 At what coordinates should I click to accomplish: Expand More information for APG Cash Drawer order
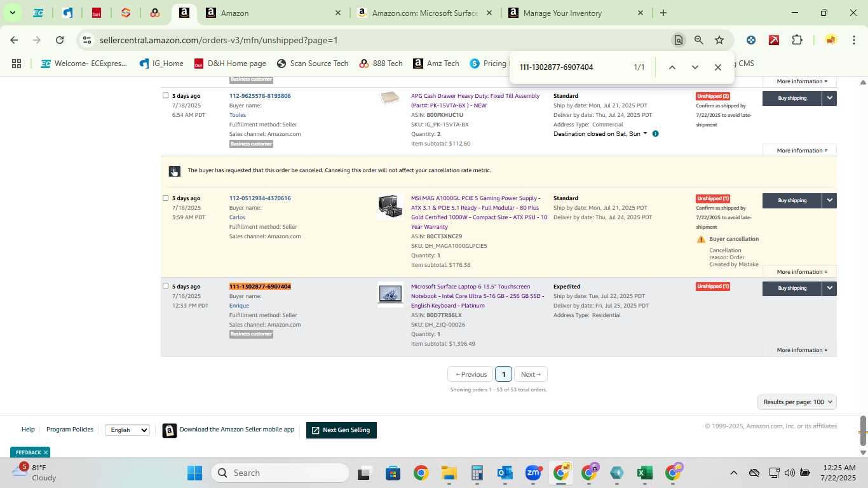pos(802,151)
